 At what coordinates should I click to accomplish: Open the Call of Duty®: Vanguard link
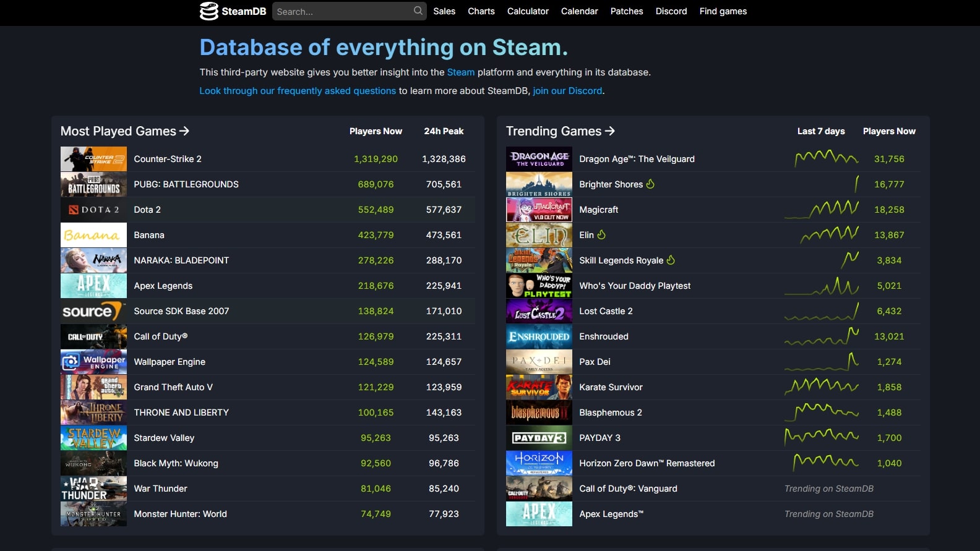click(x=628, y=489)
